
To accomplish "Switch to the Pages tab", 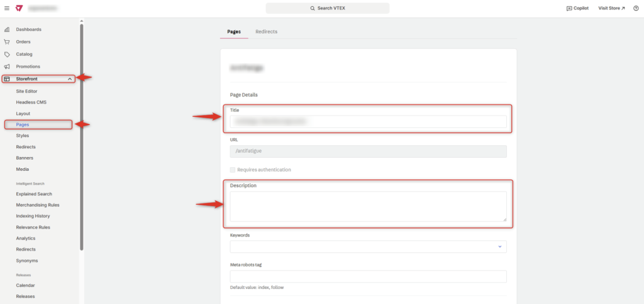I will coord(234,31).
